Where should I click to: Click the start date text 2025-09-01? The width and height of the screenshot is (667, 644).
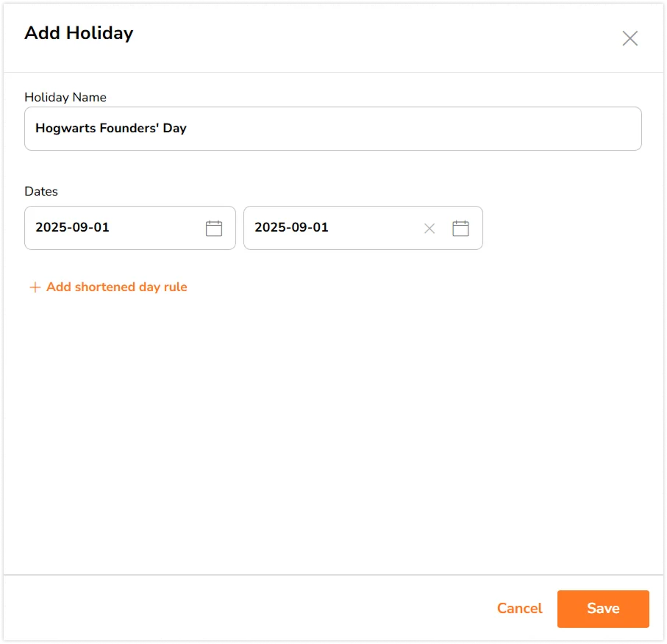pos(72,228)
